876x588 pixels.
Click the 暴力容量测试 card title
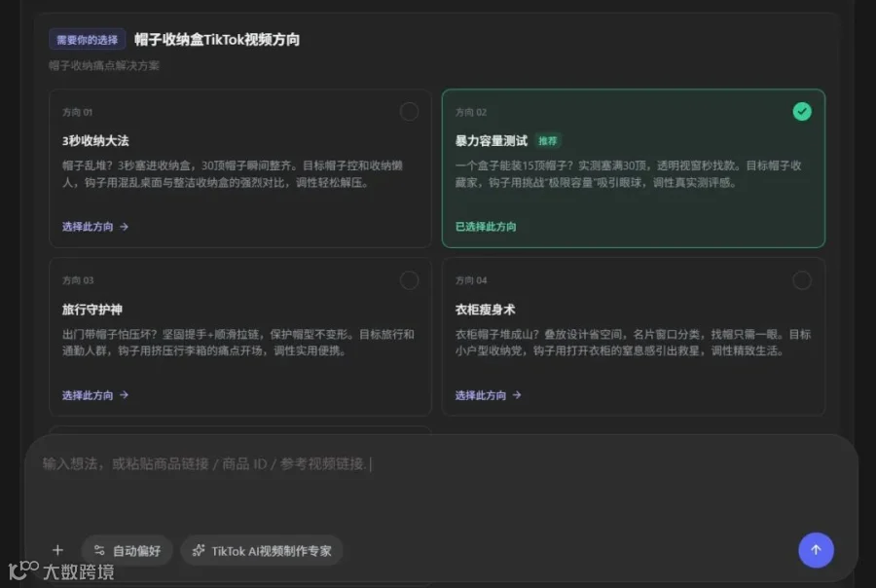[x=492, y=141]
